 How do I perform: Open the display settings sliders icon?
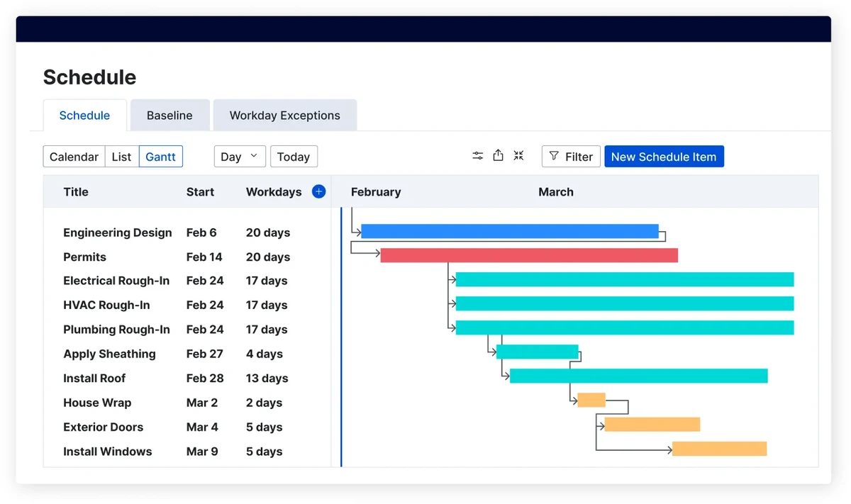tap(477, 155)
